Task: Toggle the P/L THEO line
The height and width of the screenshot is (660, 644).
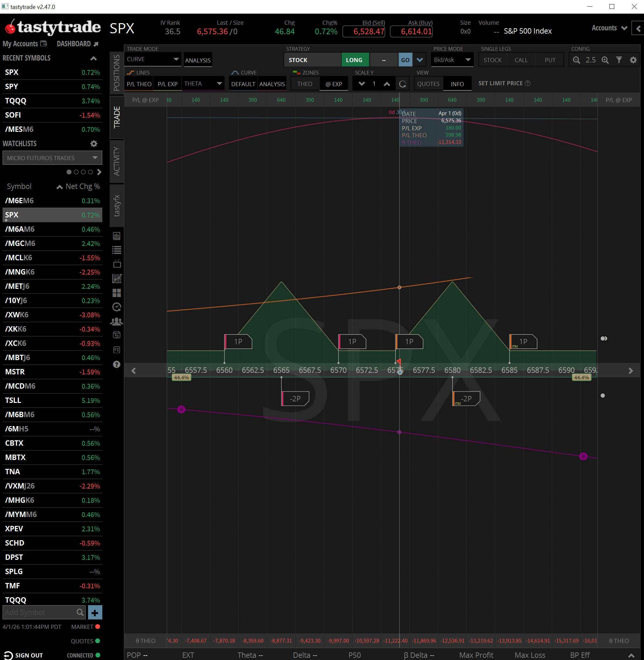Action: (139, 84)
